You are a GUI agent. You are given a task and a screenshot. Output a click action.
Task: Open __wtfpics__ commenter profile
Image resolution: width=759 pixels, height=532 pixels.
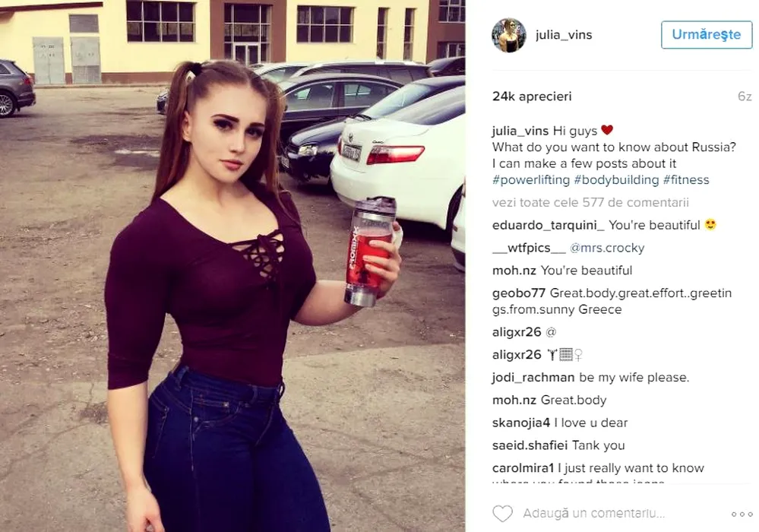tap(529, 248)
